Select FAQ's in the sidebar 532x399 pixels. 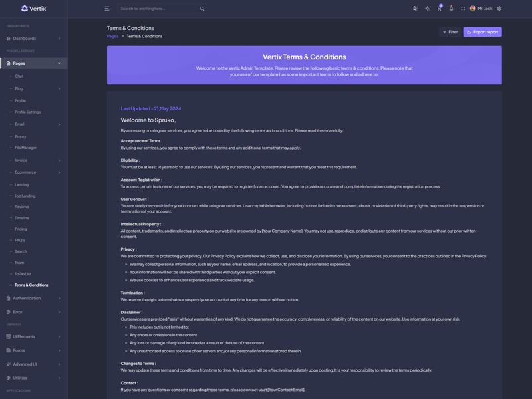(20, 240)
